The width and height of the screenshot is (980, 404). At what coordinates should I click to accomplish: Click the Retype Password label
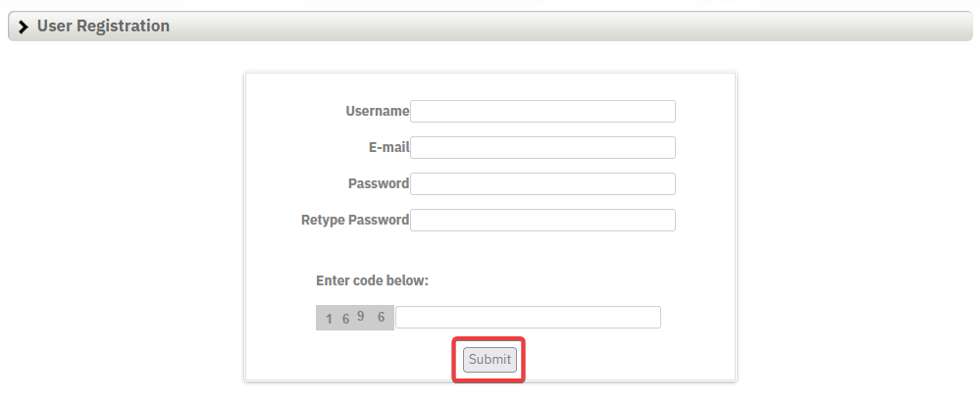pyautogui.click(x=355, y=220)
